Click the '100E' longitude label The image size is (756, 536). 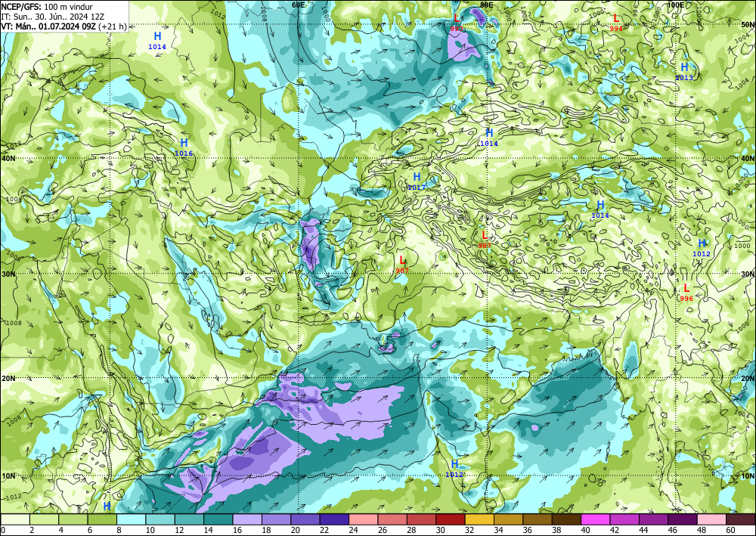(x=676, y=5)
